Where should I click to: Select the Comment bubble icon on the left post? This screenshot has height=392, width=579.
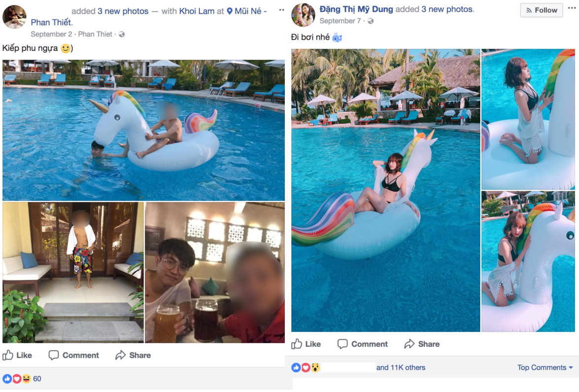click(x=54, y=355)
